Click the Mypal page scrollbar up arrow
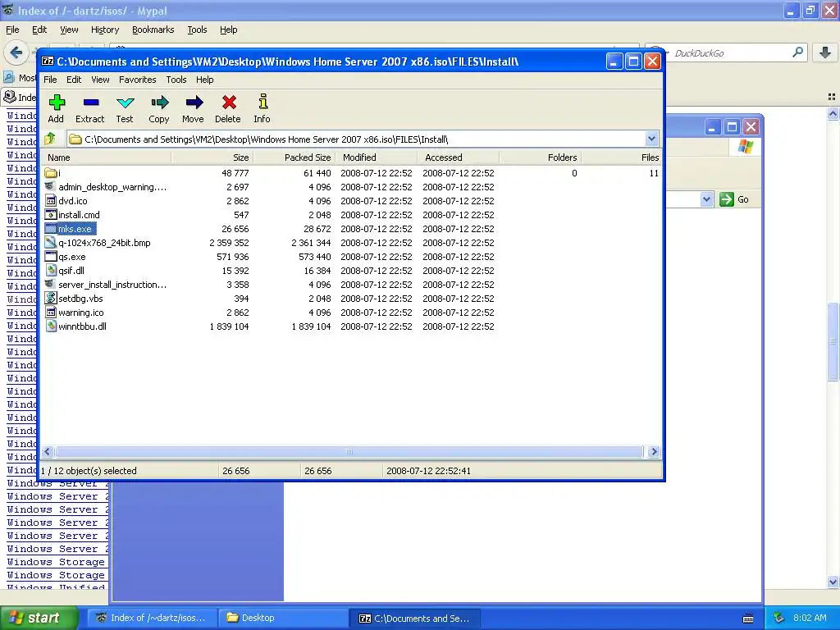Screen dimensions: 840x630 (x=833, y=113)
